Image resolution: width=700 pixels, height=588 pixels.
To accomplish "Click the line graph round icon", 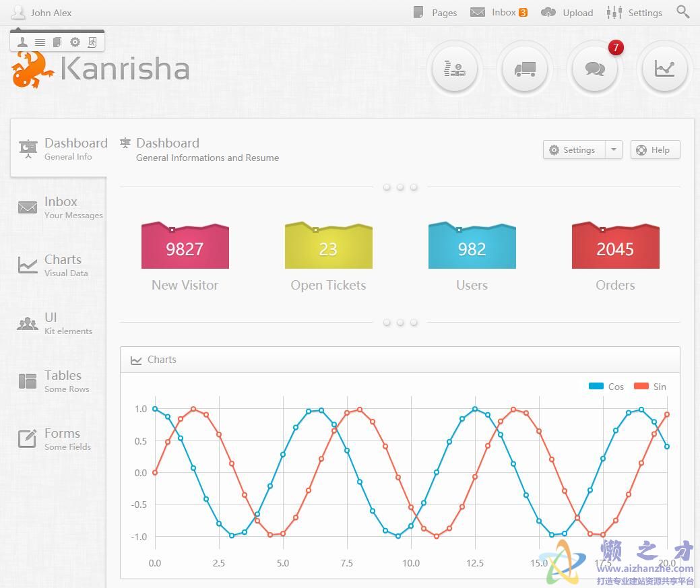I will point(664,69).
